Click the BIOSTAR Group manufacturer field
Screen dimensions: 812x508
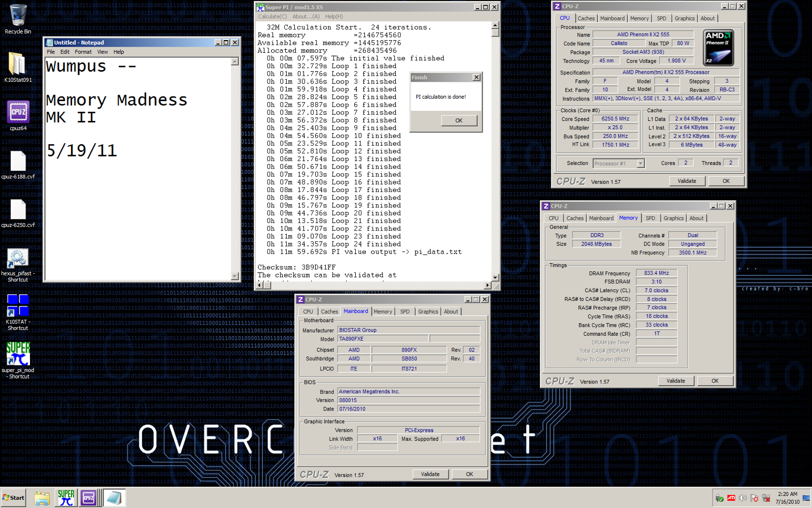[x=409, y=330]
